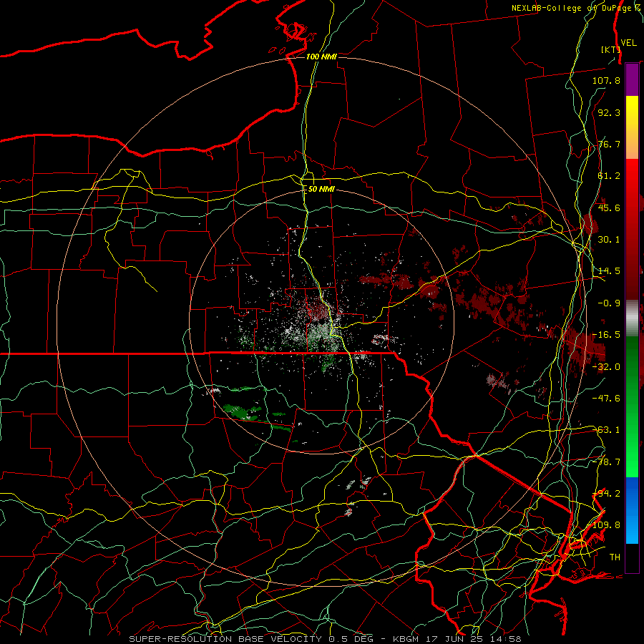Click the [KT] units label
The height and width of the screenshot is (644, 644).
pos(611,49)
